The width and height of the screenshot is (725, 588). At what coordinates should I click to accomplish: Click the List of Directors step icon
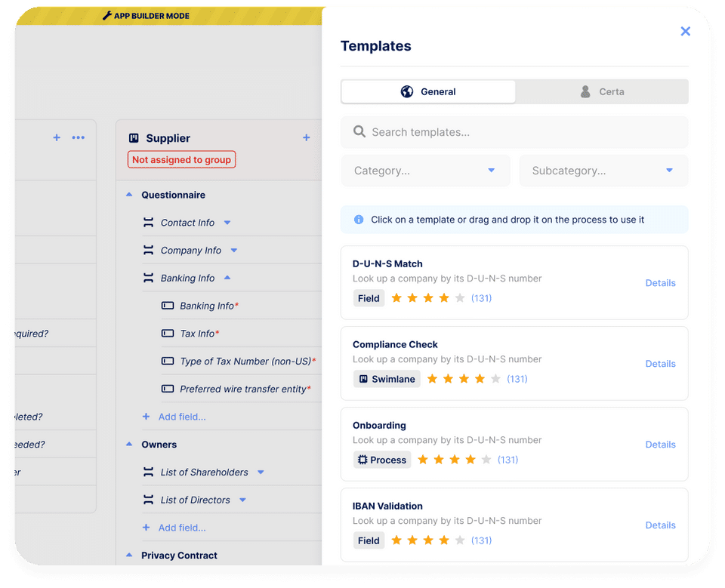(148, 500)
